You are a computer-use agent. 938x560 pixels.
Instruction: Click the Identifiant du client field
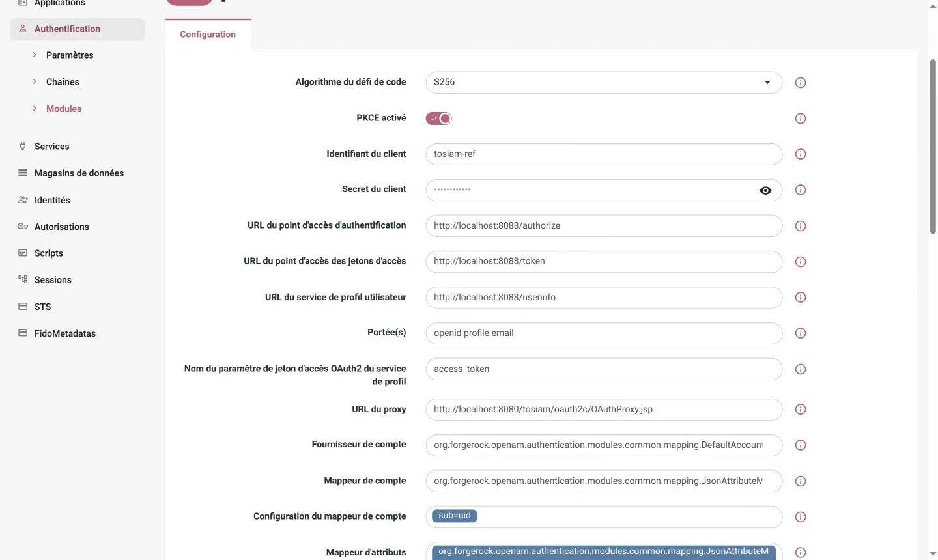click(x=604, y=154)
